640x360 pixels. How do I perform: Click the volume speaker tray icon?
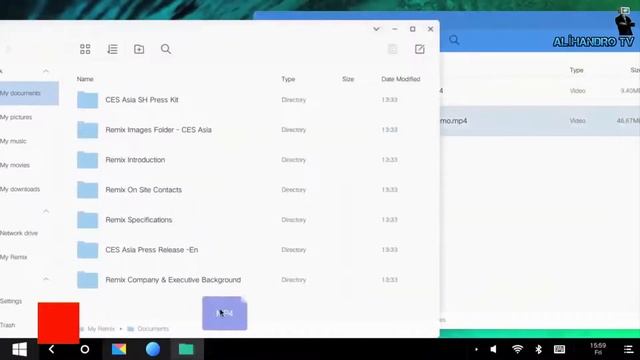coord(493,349)
